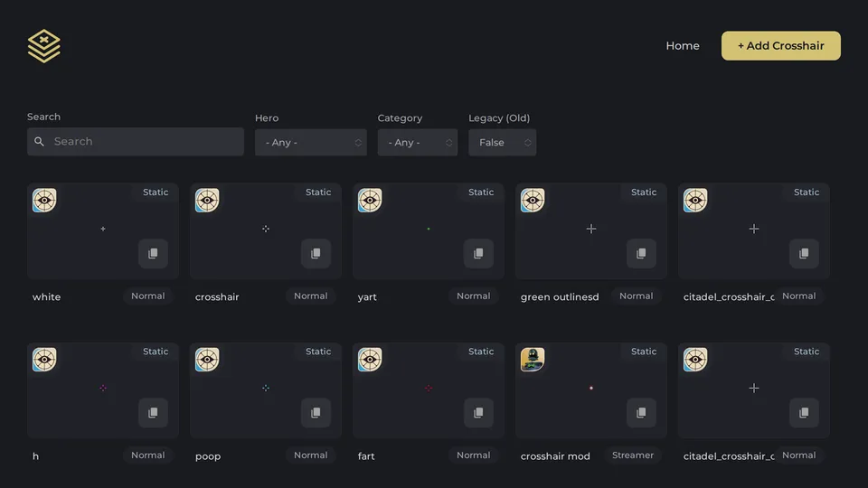868x488 pixels.
Task: Go to the Home page
Action: pyautogui.click(x=683, y=46)
